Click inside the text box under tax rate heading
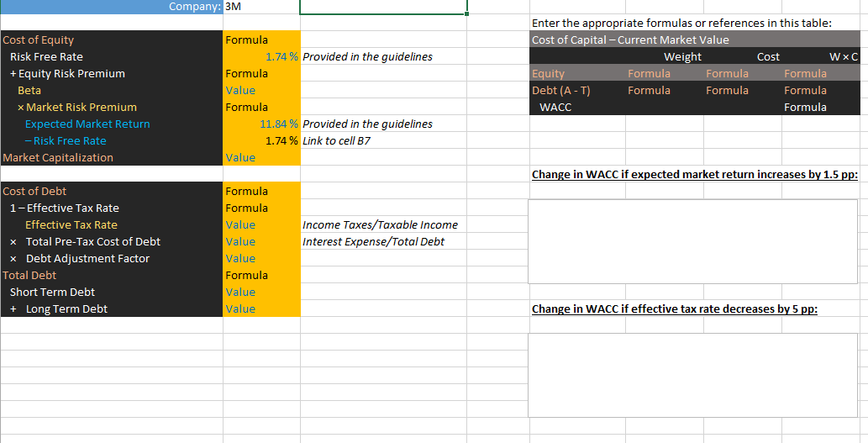The image size is (868, 443). click(x=692, y=375)
